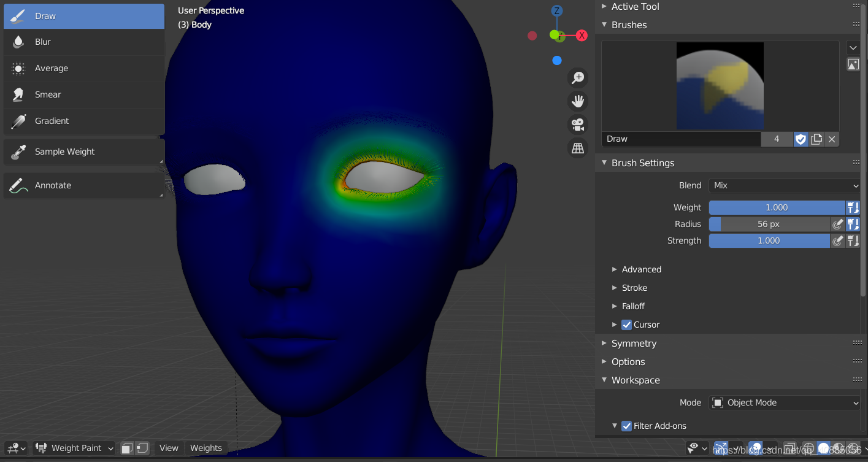Screen dimensions: 868x462
Task: Expand the Advanced subpanel
Action: 615,269
